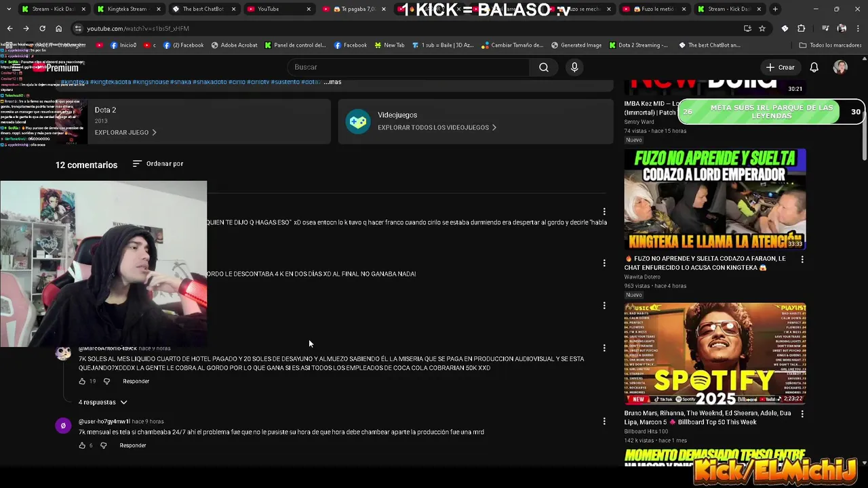This screenshot has width=868, height=488.
Task: Switch to The best ChatBot tab
Action: (x=203, y=9)
